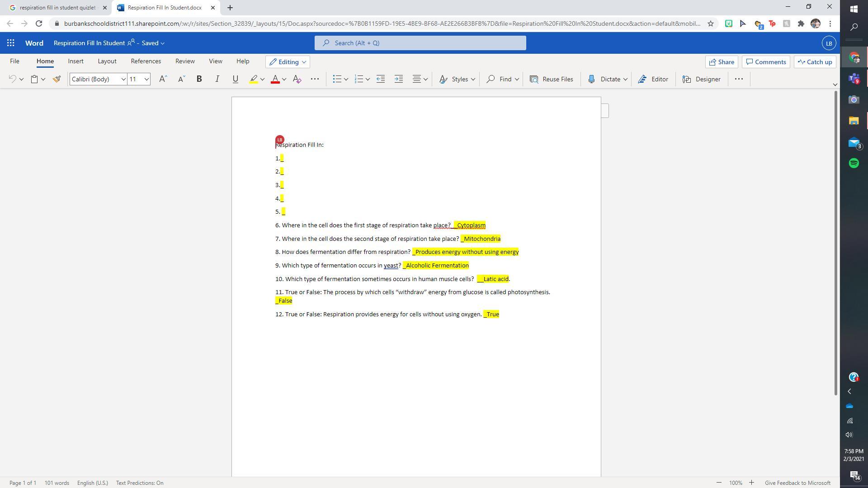This screenshot has width=868, height=488.
Task: Click the Search (Alt + Q) box
Action: point(420,43)
